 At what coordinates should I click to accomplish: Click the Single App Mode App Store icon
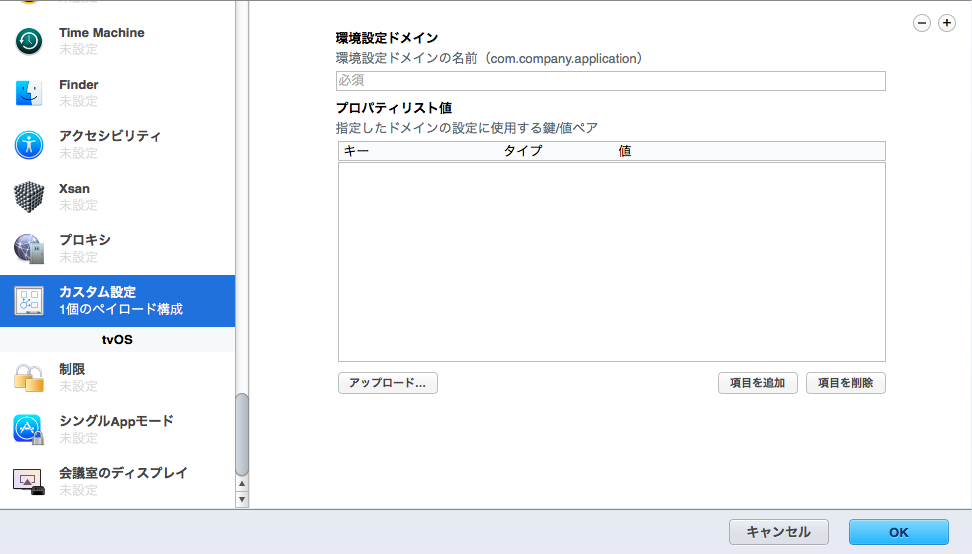[29, 429]
